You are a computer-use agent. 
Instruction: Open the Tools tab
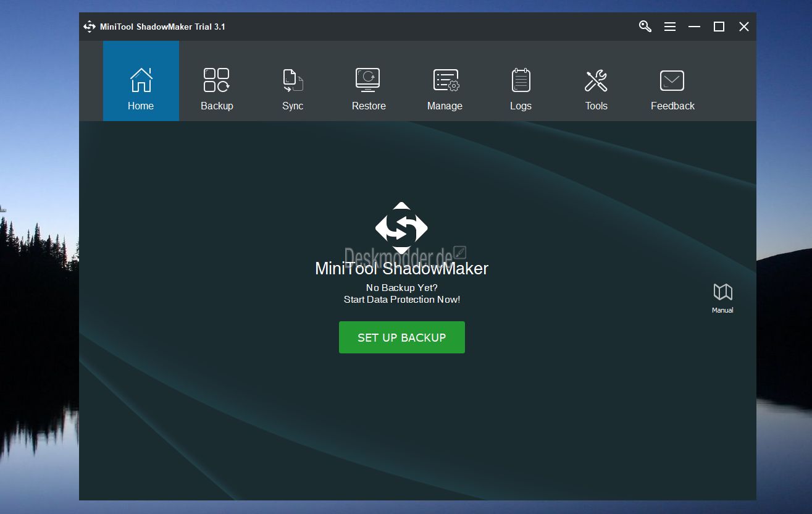pyautogui.click(x=596, y=81)
